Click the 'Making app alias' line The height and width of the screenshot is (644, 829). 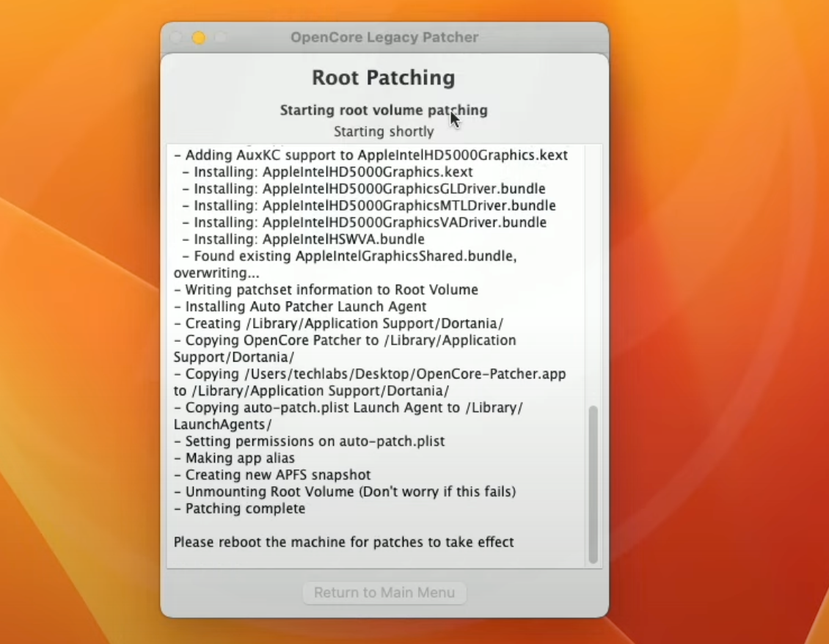(234, 458)
